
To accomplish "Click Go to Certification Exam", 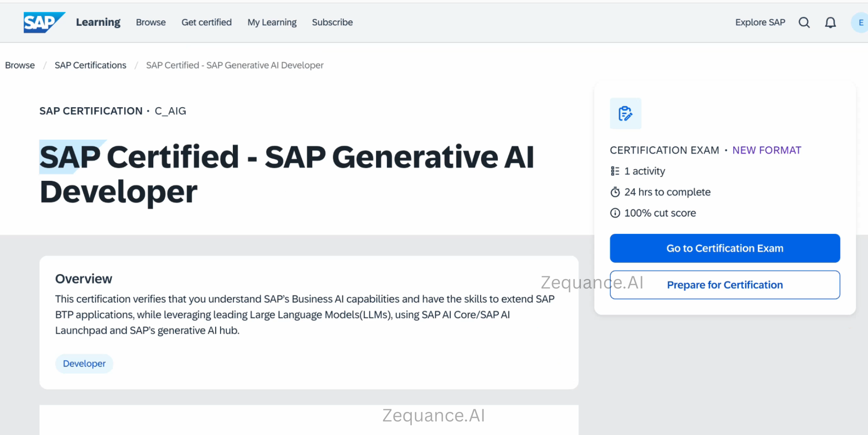I will click(x=725, y=248).
